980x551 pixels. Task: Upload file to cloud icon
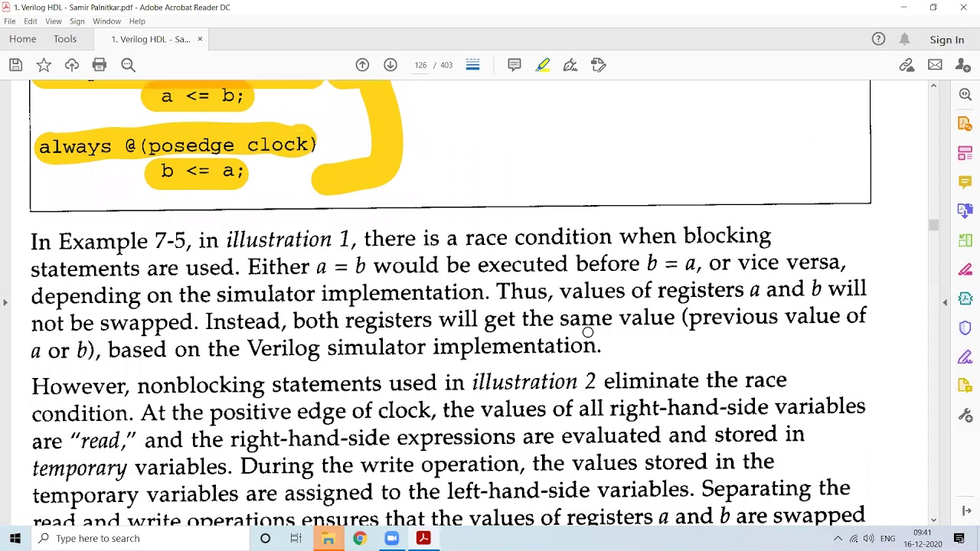72,65
